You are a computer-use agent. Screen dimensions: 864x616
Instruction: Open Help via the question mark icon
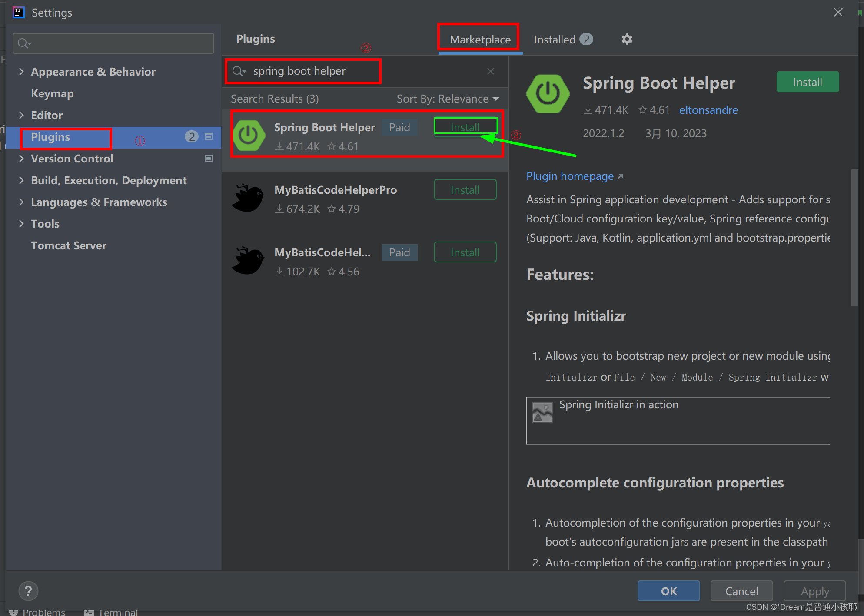tap(28, 591)
